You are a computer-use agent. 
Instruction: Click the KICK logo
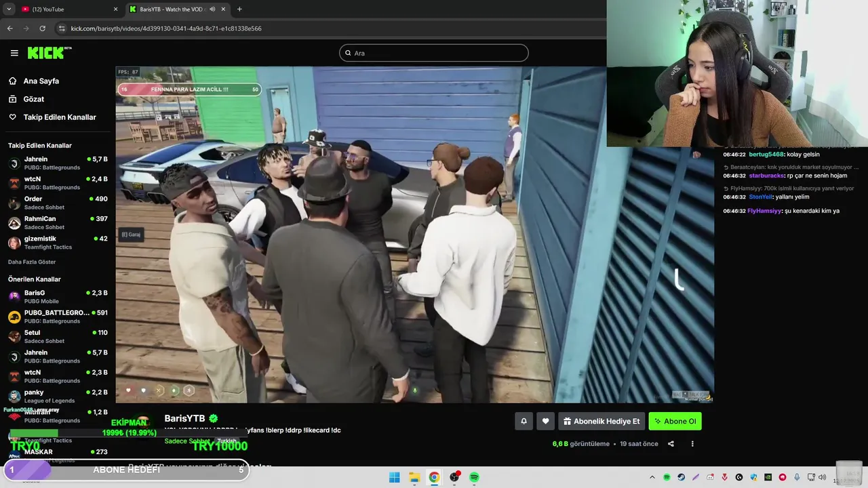pyautogui.click(x=49, y=52)
